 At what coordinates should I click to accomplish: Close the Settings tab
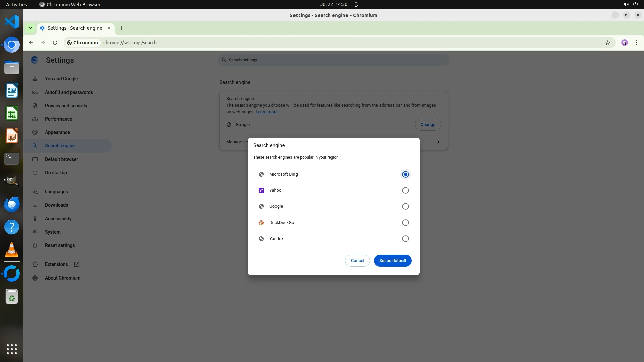(x=109, y=28)
